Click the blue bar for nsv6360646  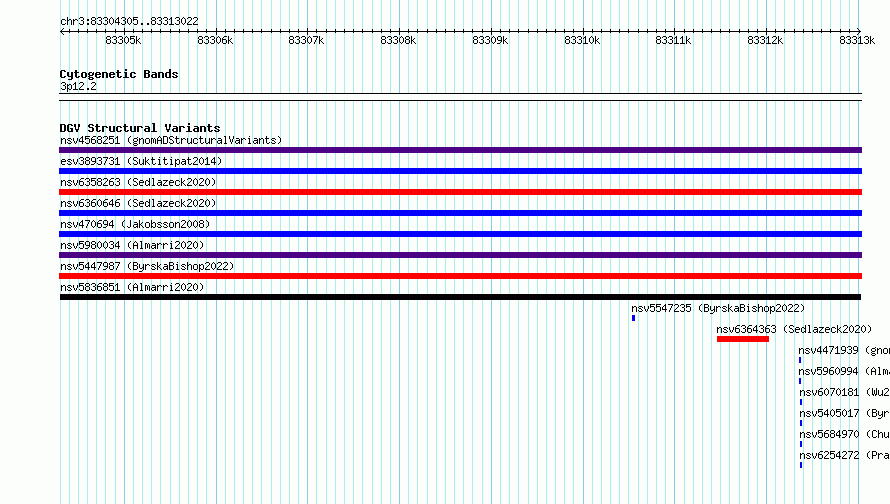tap(460, 213)
